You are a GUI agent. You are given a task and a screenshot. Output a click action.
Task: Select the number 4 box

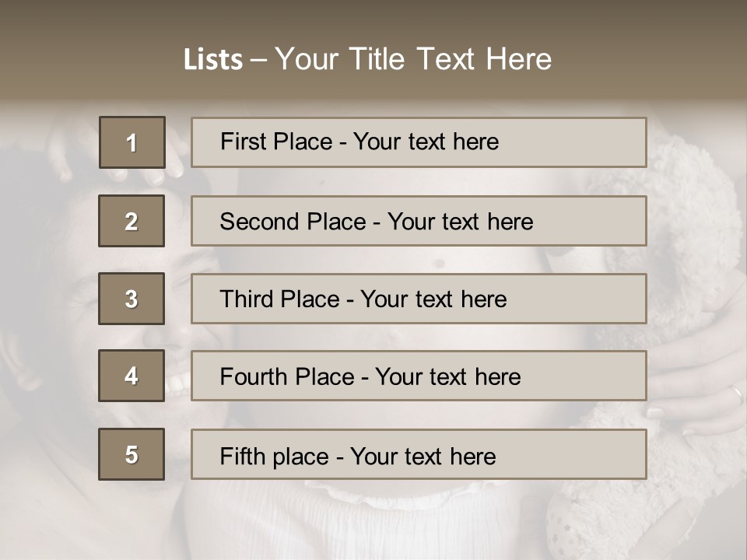(x=132, y=376)
